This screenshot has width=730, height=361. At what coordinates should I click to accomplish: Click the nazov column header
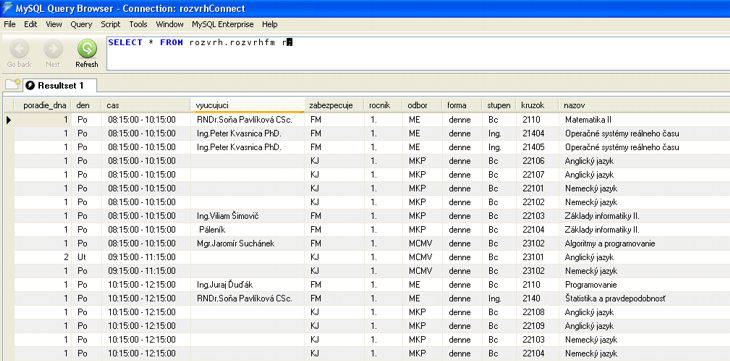644,105
